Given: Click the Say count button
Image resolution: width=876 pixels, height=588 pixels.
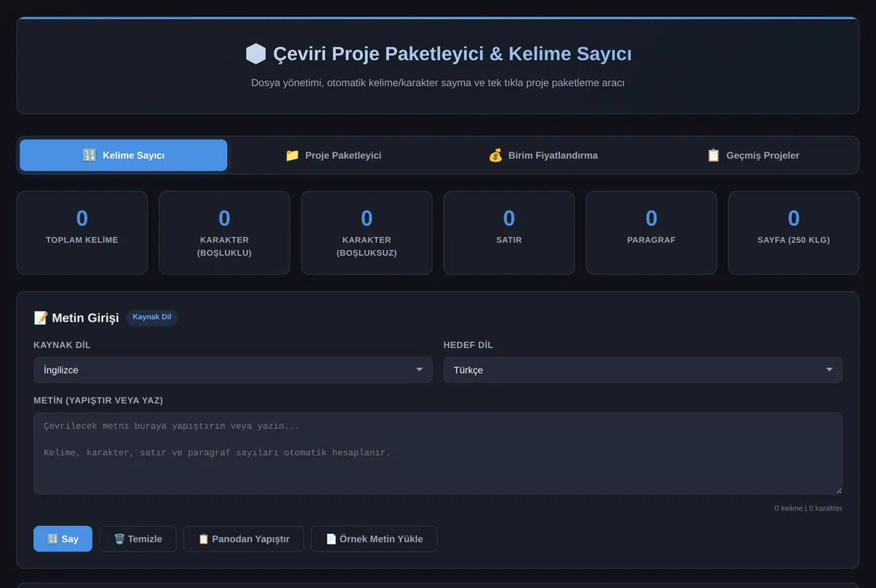Looking at the screenshot, I should (x=63, y=539).
